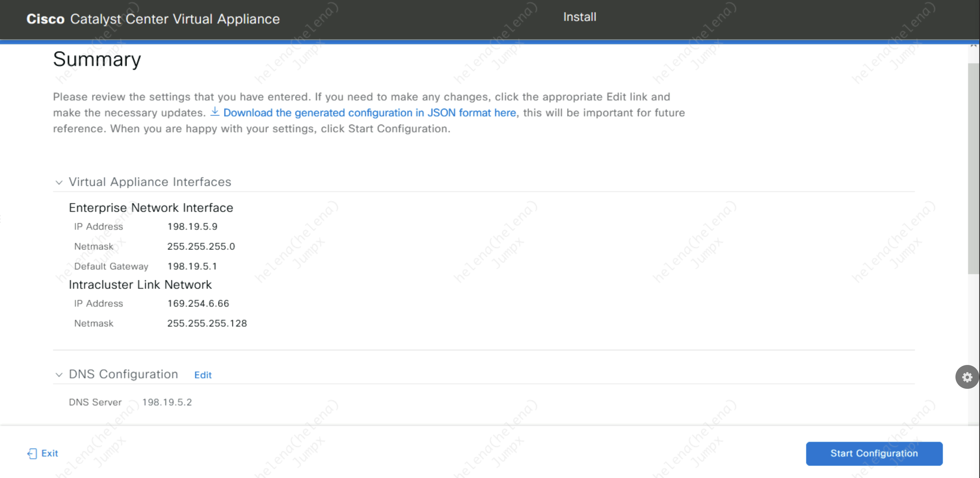Select the Install header tab

pos(579,17)
